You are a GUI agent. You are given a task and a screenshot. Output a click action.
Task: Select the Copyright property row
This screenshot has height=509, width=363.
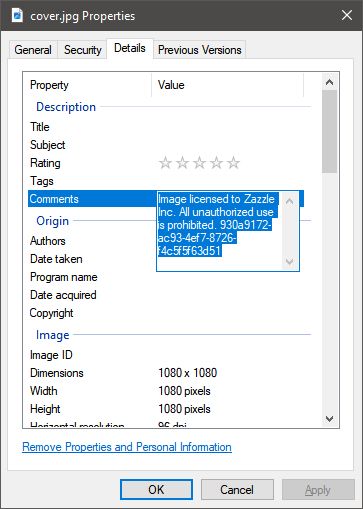pyautogui.click(x=166, y=313)
